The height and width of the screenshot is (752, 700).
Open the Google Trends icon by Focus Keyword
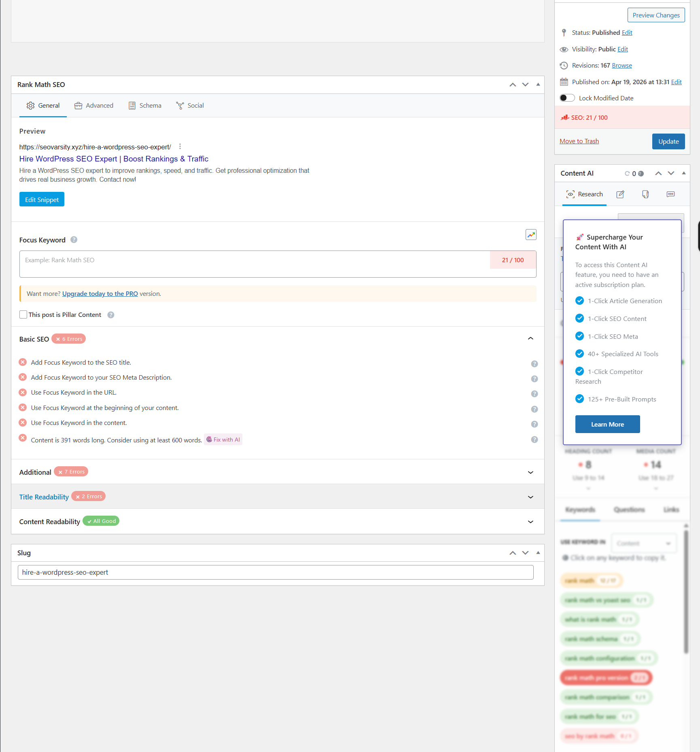[x=531, y=235]
